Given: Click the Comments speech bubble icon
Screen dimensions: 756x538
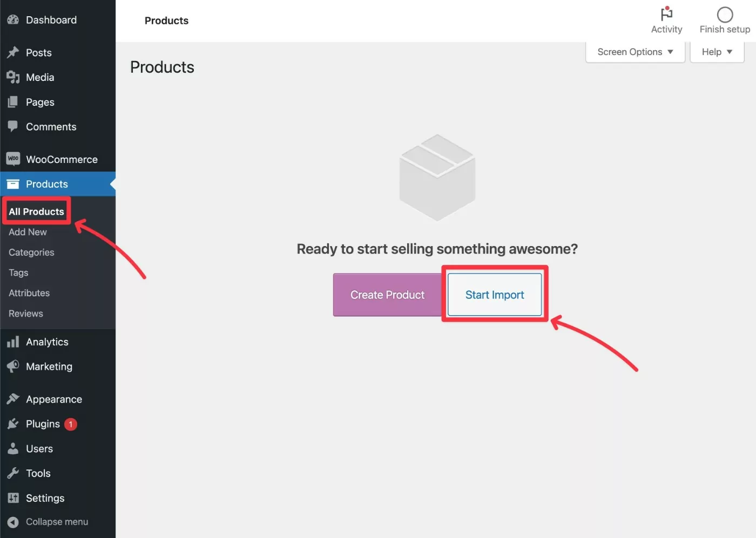Looking at the screenshot, I should click(x=13, y=127).
